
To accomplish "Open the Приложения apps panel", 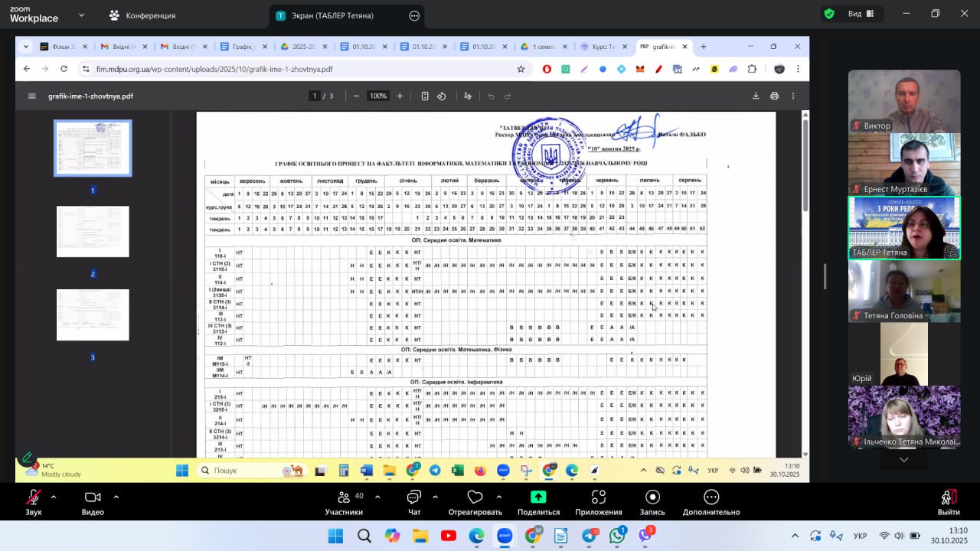I will pyautogui.click(x=598, y=501).
